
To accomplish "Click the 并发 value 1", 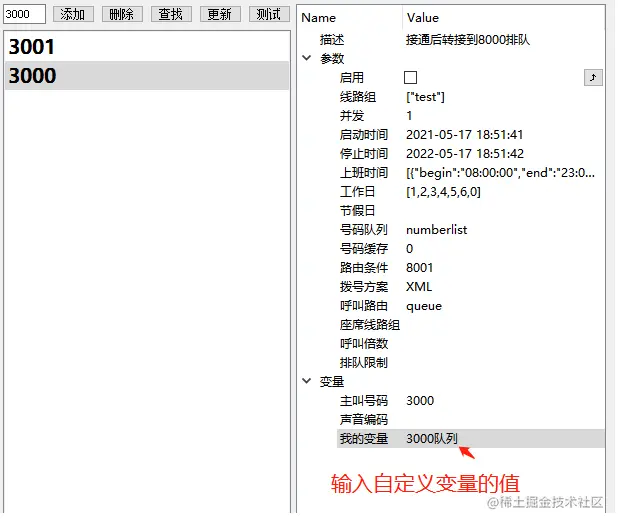I will [409, 116].
